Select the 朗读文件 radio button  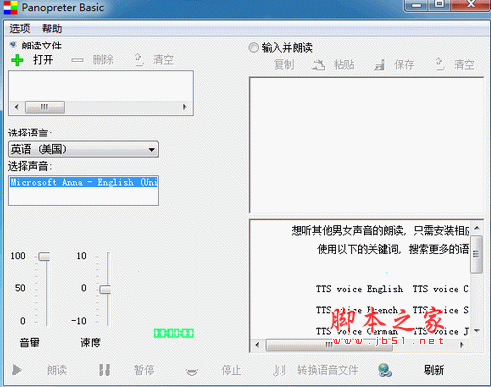[x=13, y=44]
